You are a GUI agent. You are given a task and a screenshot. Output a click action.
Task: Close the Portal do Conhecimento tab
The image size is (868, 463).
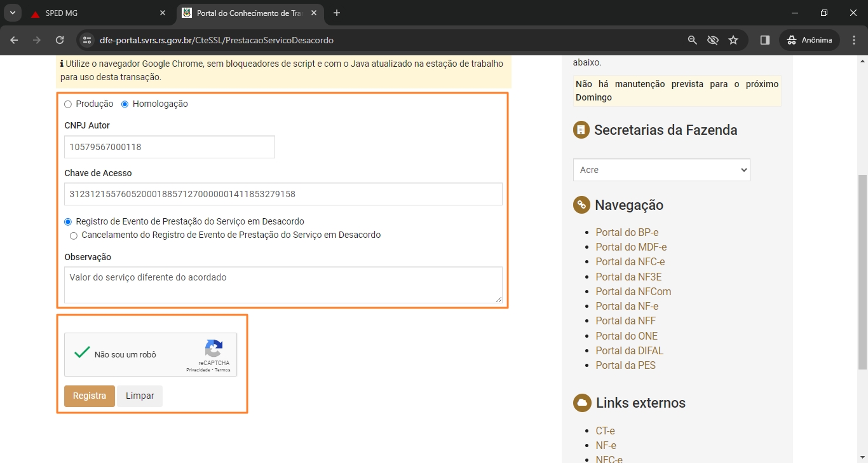314,13
